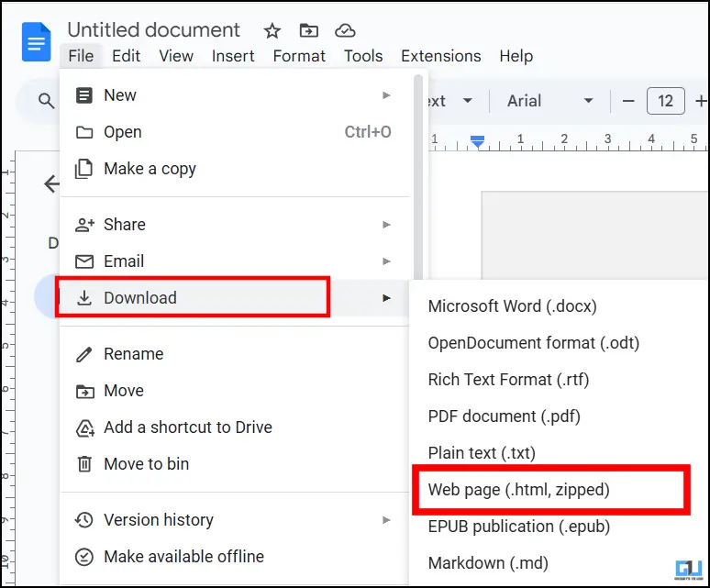This screenshot has height=588, width=710.
Task: Select Web page (.html, zipped) option
Action: coord(518,490)
